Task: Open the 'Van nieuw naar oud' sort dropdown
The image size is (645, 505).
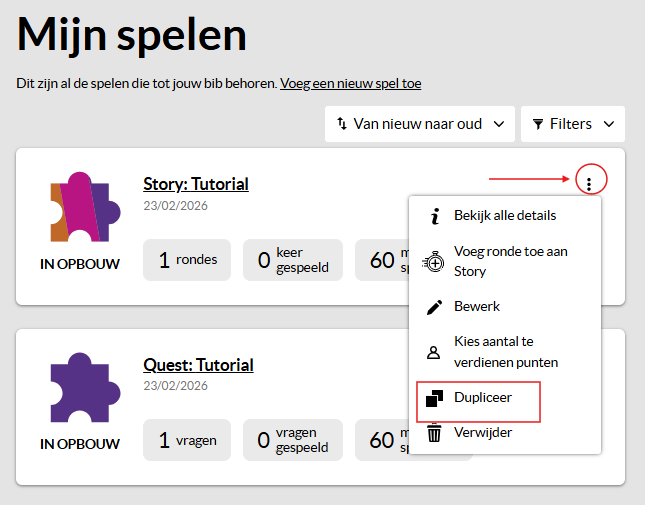Action: pos(419,124)
